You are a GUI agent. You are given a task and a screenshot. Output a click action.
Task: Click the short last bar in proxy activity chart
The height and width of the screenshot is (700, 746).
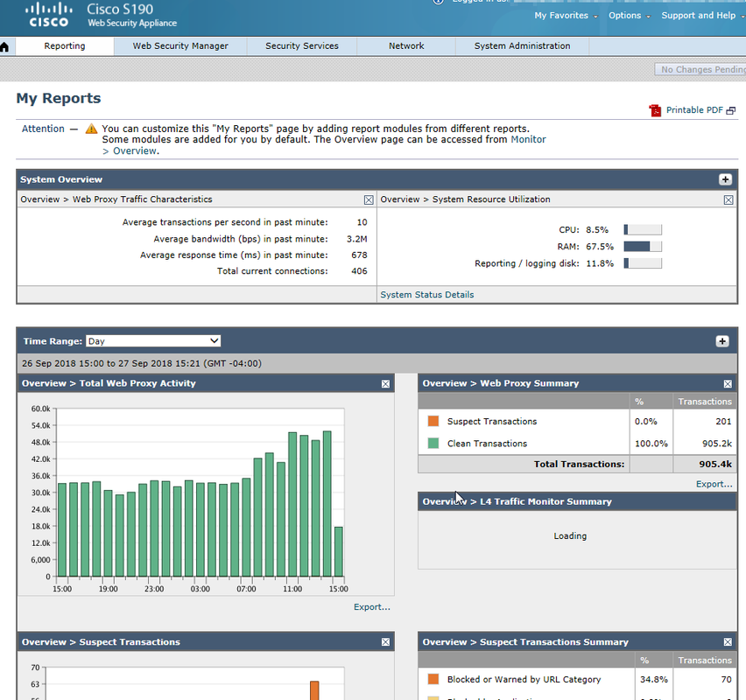[x=338, y=551]
